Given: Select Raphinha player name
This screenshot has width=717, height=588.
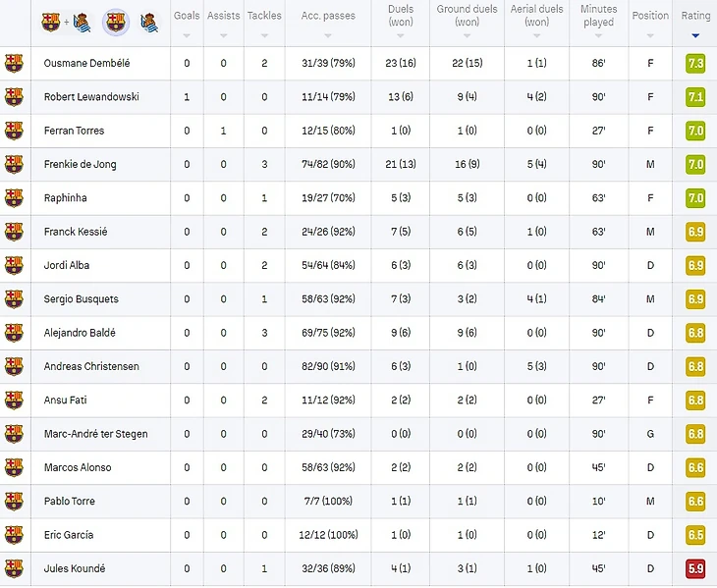Looking at the screenshot, I should tap(66, 198).
